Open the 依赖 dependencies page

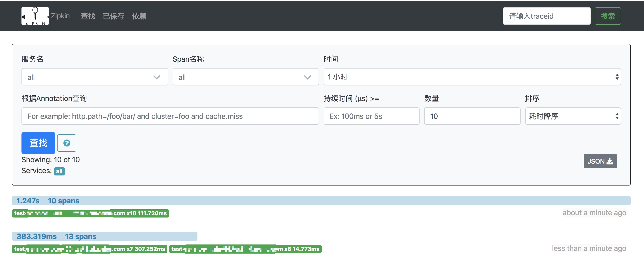[x=139, y=16]
